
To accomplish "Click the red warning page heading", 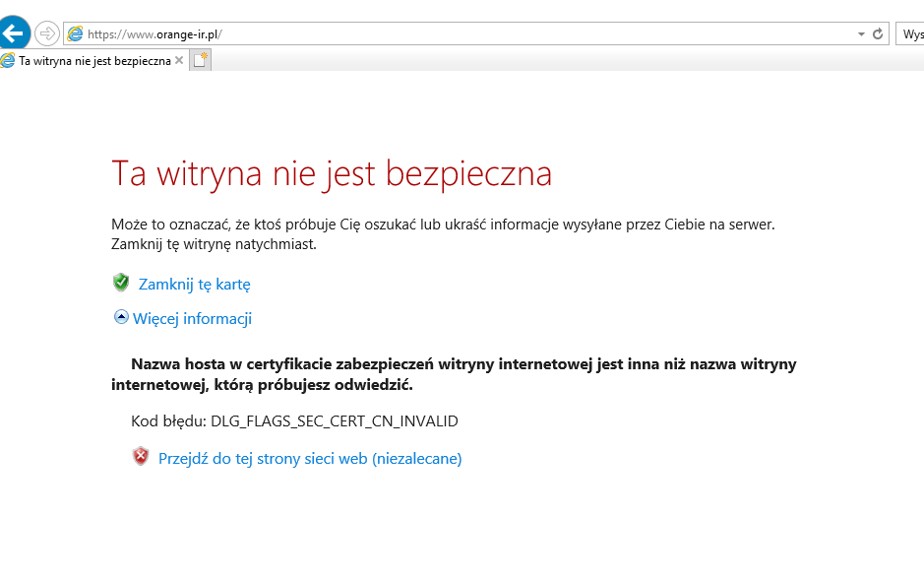I will tap(332, 173).
